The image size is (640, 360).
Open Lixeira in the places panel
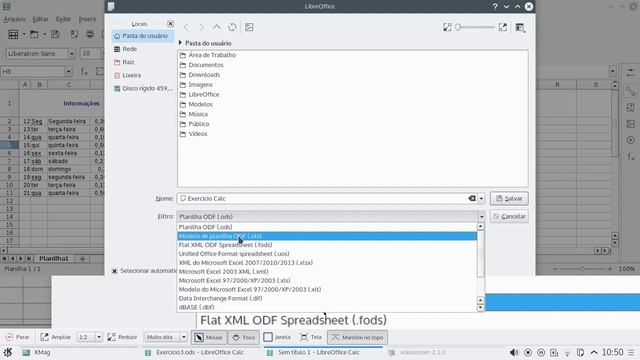(142, 75)
